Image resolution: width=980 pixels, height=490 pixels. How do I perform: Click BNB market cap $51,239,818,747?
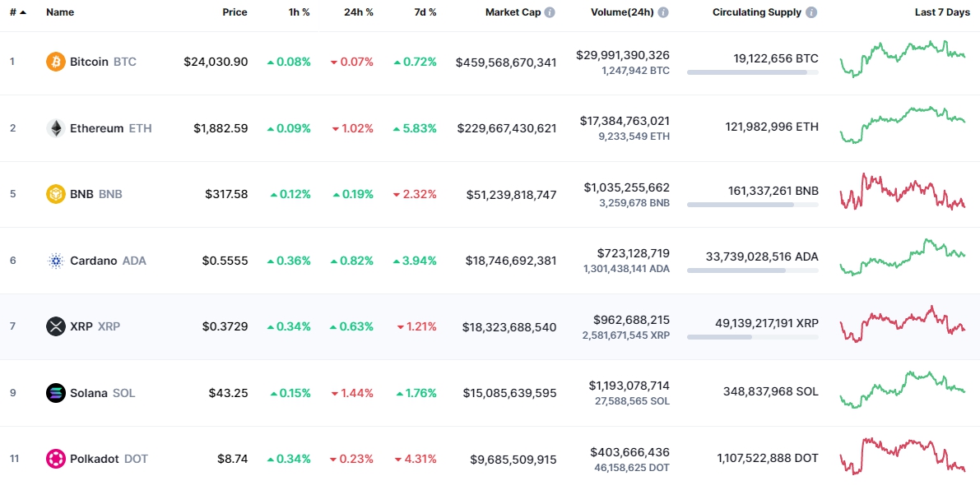click(511, 195)
